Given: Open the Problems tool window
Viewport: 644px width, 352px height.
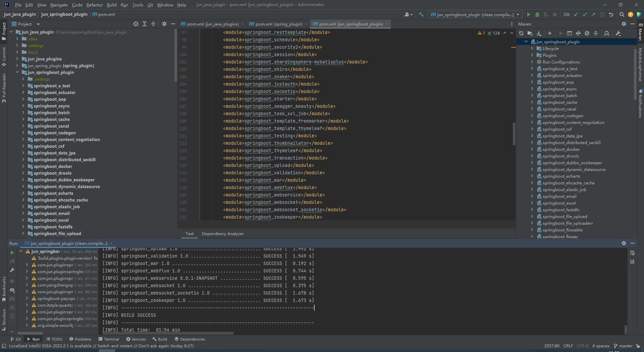Looking at the screenshot, I should tap(80, 339).
